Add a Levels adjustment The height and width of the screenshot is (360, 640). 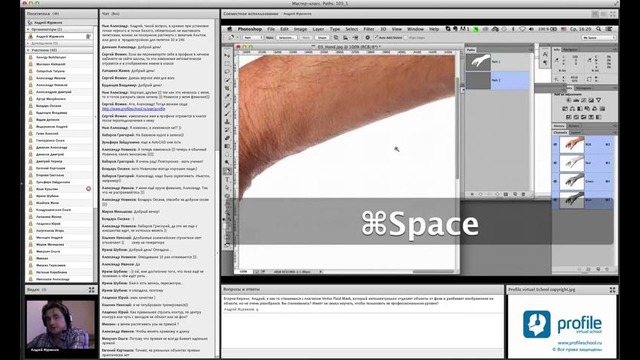click(576, 100)
